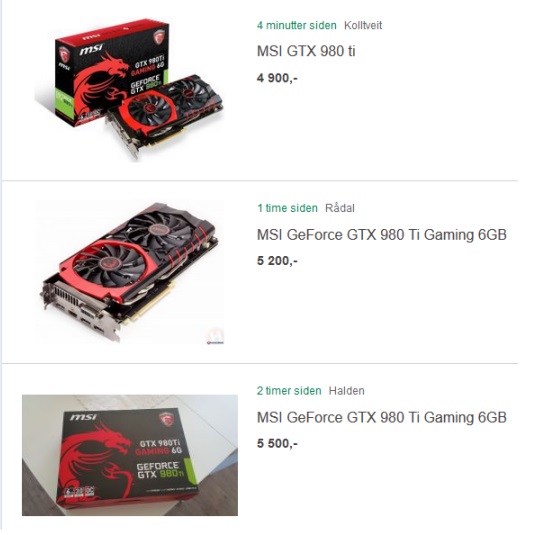This screenshot has height=535, width=539.
Task: Open the Halden MSI GeForce GTX 980 Ti listing title
Action: coord(382,417)
